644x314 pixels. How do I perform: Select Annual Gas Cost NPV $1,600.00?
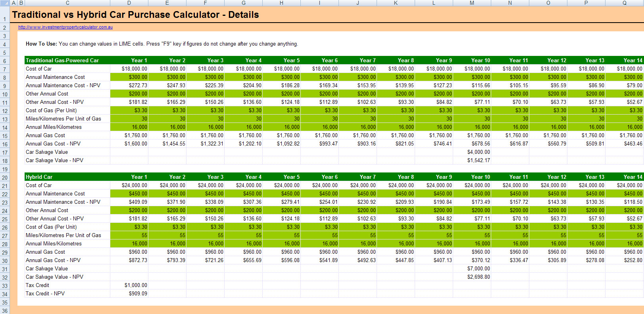point(129,144)
